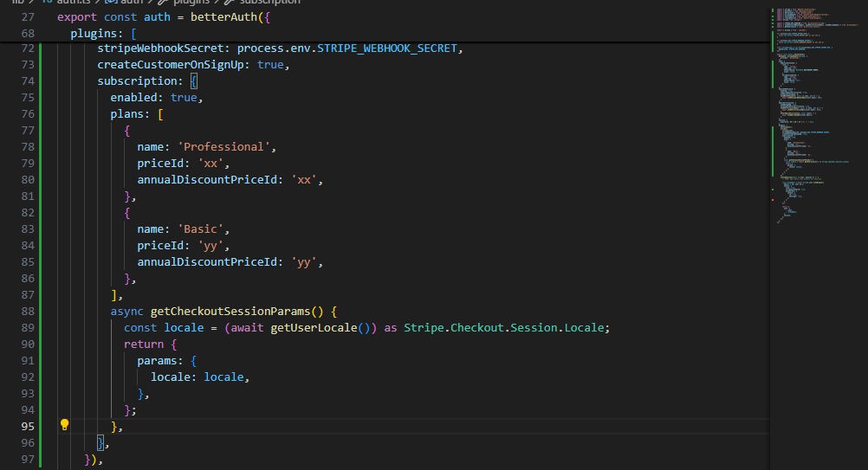Click the STRIPE_WEBHOOK_SECRET variable

coord(387,48)
